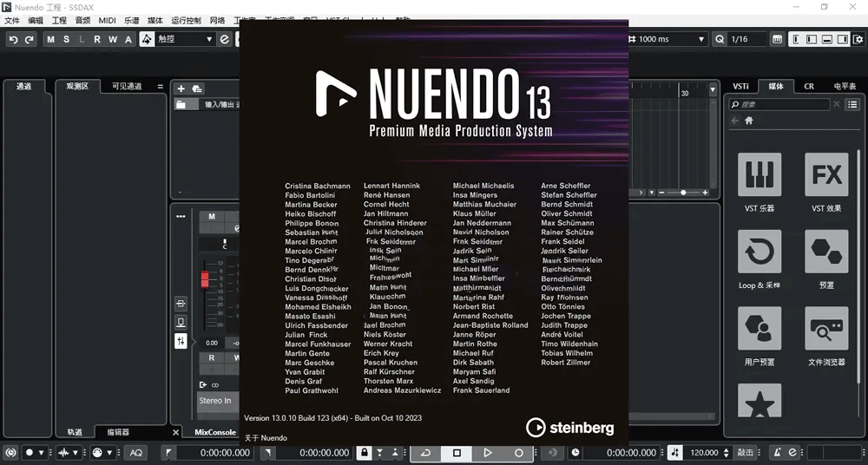
Task: Switch to the 轨道 lower tab
Action: [x=75, y=432]
